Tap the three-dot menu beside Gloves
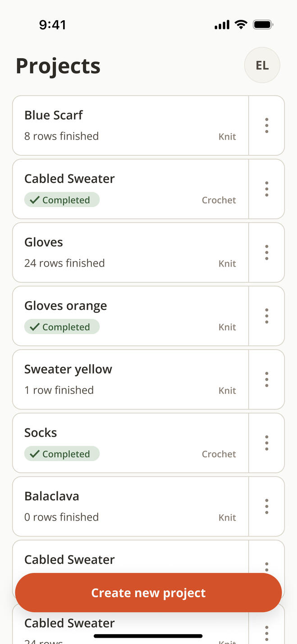This screenshot has height=644, width=297. pos(266,253)
